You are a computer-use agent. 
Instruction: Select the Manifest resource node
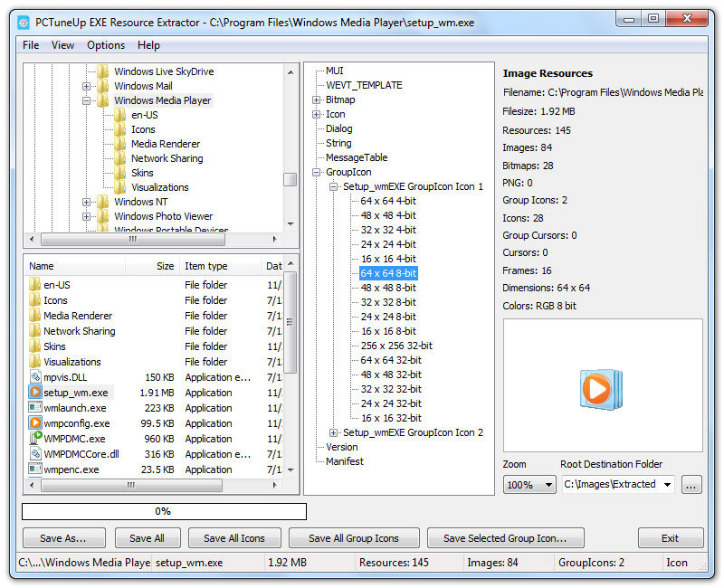(x=345, y=461)
